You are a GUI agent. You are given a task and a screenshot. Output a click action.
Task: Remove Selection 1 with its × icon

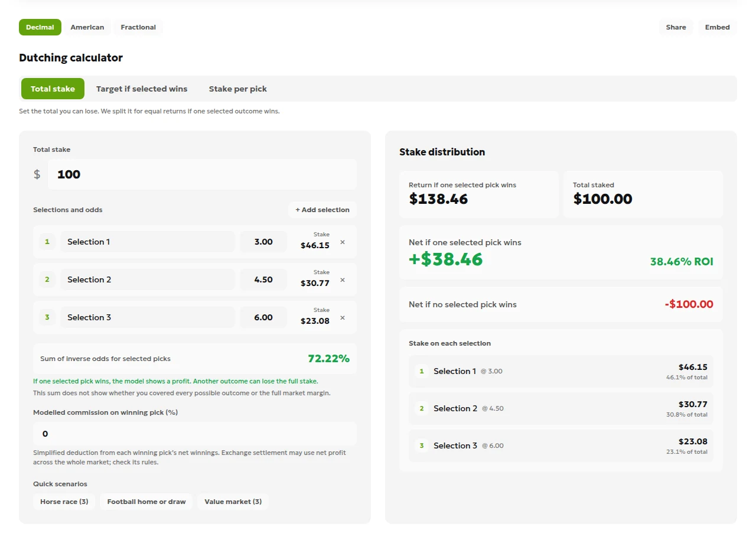pyautogui.click(x=343, y=242)
